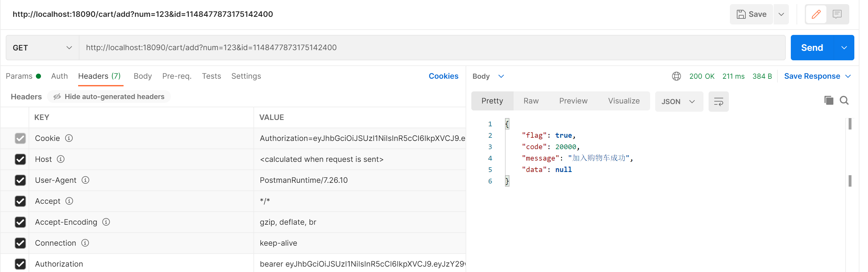Click the request title text
This screenshot has width=868, height=272.
tap(143, 14)
